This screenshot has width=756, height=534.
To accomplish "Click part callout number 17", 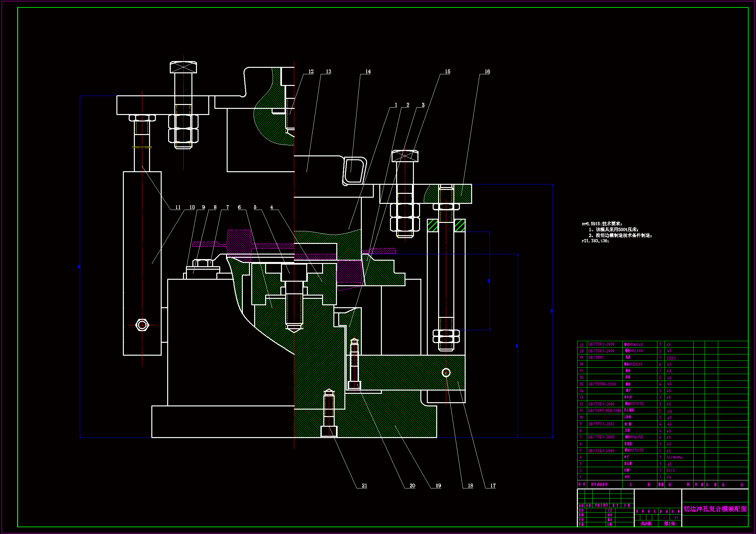I will (492, 486).
